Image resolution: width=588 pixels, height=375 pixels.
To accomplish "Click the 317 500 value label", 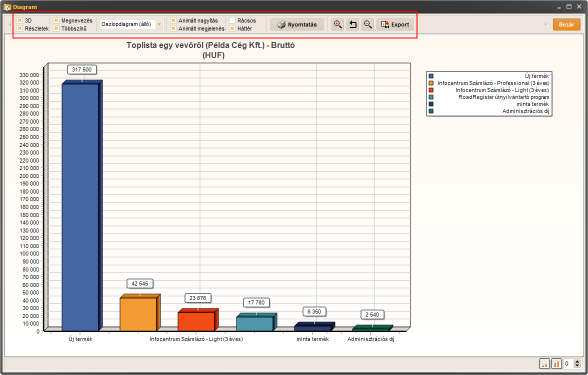I will pos(82,69).
